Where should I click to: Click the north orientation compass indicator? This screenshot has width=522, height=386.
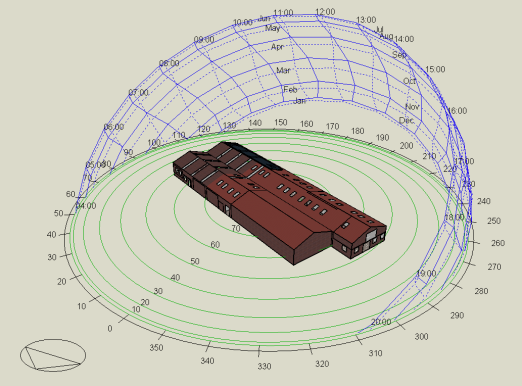(x=53, y=355)
